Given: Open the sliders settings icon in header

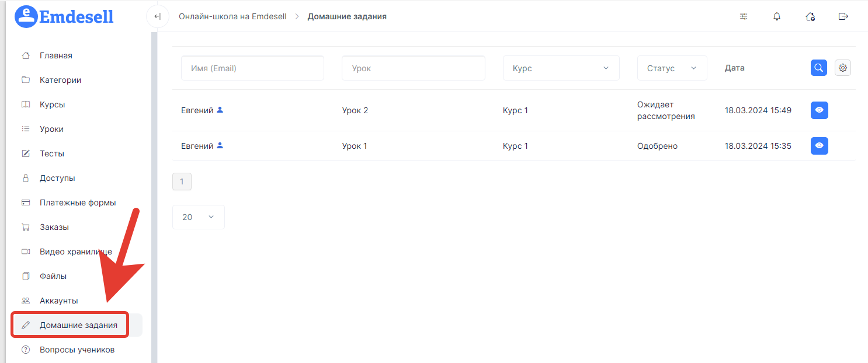Looking at the screenshot, I should [744, 16].
